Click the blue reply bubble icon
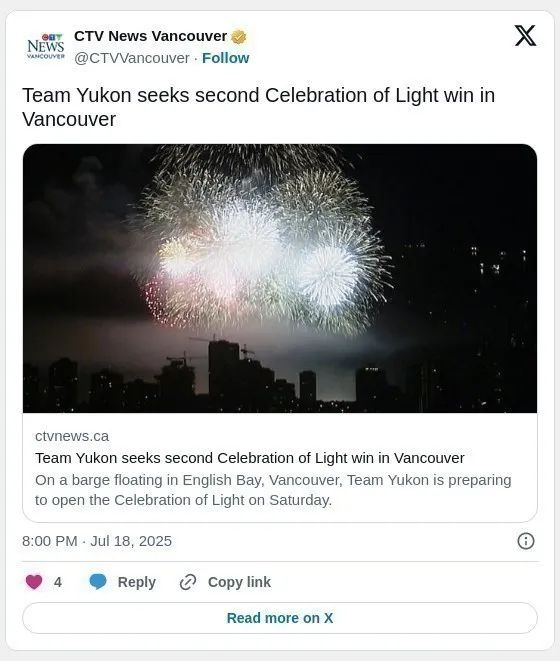This screenshot has width=560, height=661. (x=98, y=582)
